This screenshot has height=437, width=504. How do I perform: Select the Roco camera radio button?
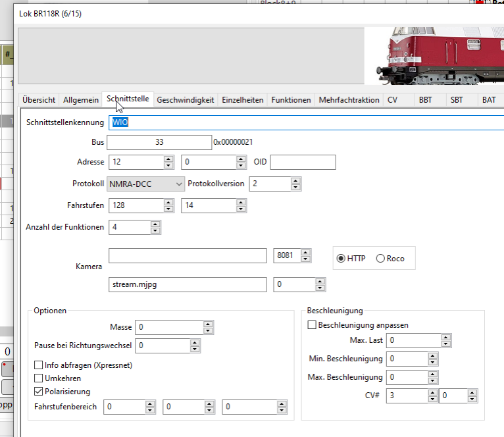coord(380,259)
